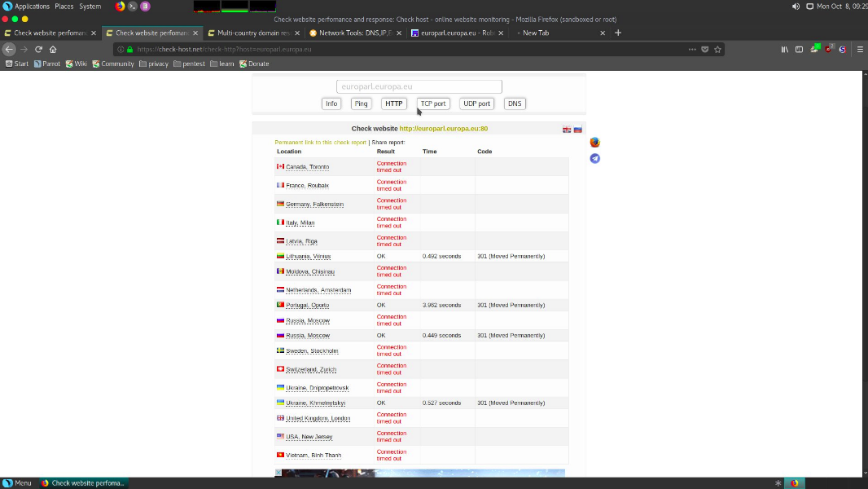Click the Ukraine, Khmelnytskyi location
The height and width of the screenshot is (489, 868).
[x=316, y=403]
